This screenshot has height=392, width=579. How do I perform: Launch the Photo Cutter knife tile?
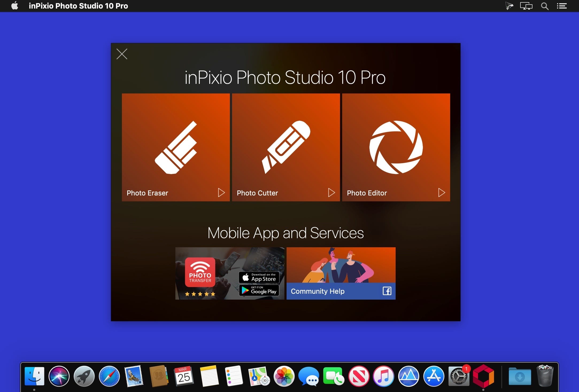point(286,147)
